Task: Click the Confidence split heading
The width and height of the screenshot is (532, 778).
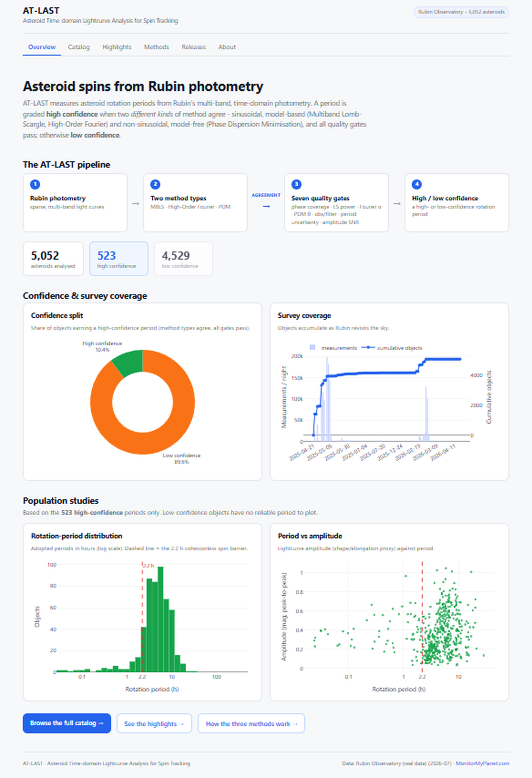Action: [57, 315]
